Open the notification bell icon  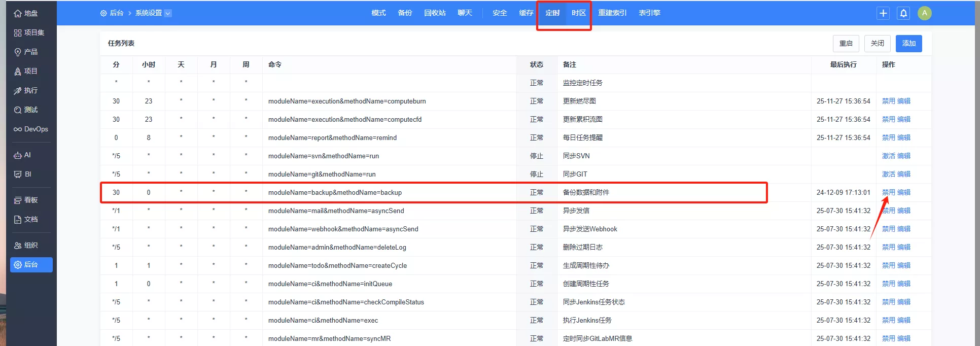[903, 13]
